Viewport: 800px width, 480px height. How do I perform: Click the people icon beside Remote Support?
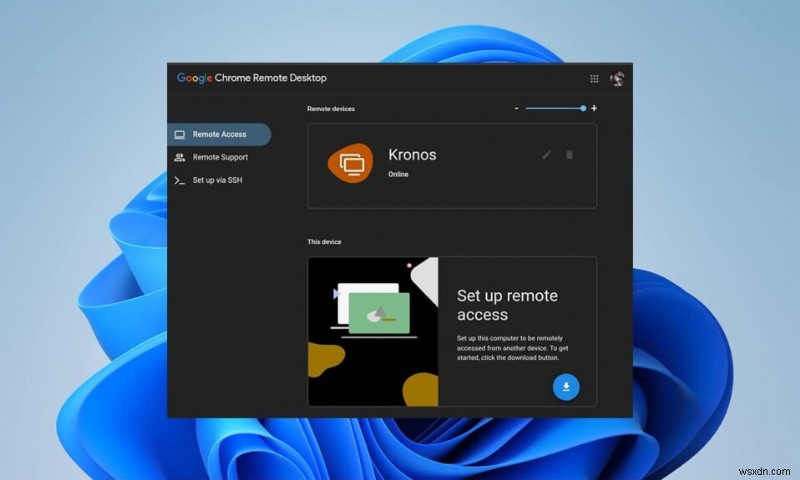point(180,157)
